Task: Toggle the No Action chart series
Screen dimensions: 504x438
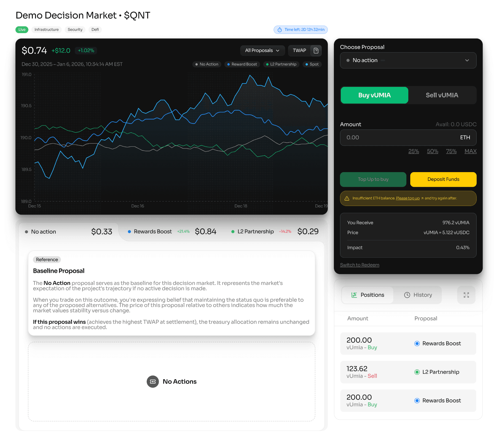Action: tap(207, 64)
